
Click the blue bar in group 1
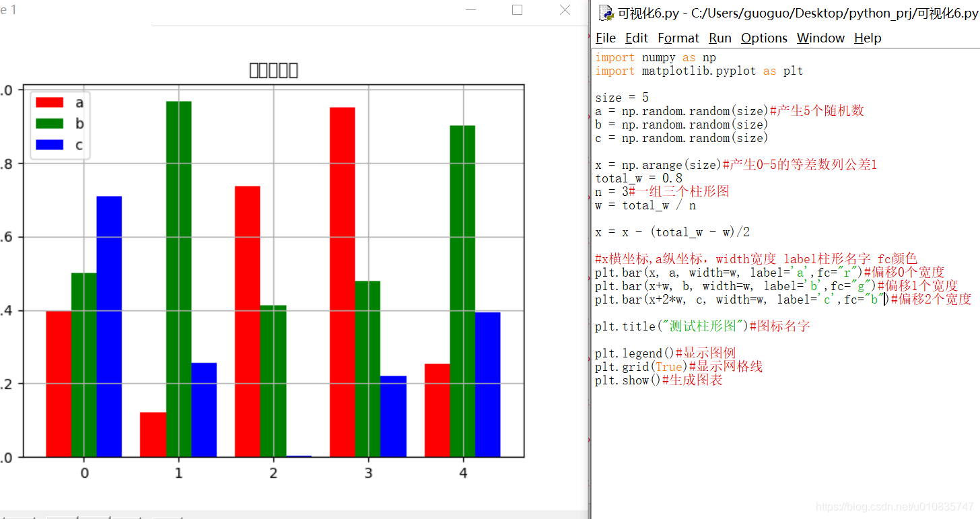[204, 410]
